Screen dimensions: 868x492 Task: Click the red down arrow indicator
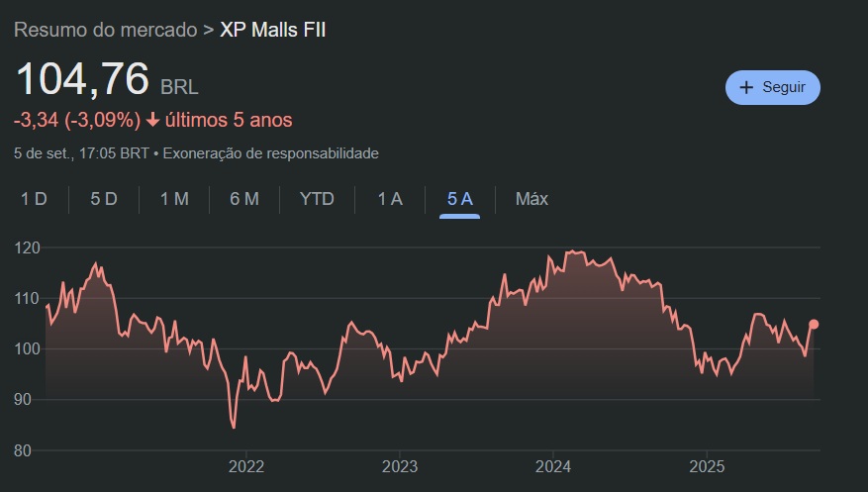tap(153, 121)
